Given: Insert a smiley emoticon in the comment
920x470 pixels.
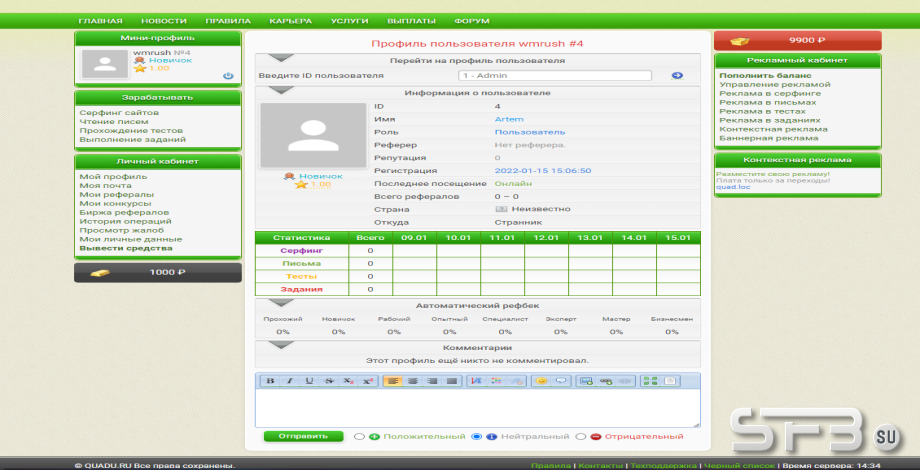Looking at the screenshot, I should (x=541, y=381).
